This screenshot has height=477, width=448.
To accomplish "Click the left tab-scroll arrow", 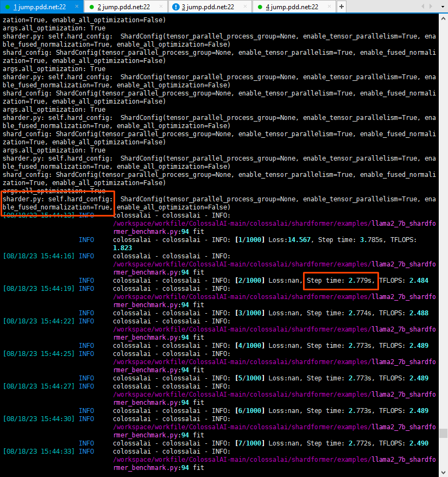I will click(x=423, y=6).
